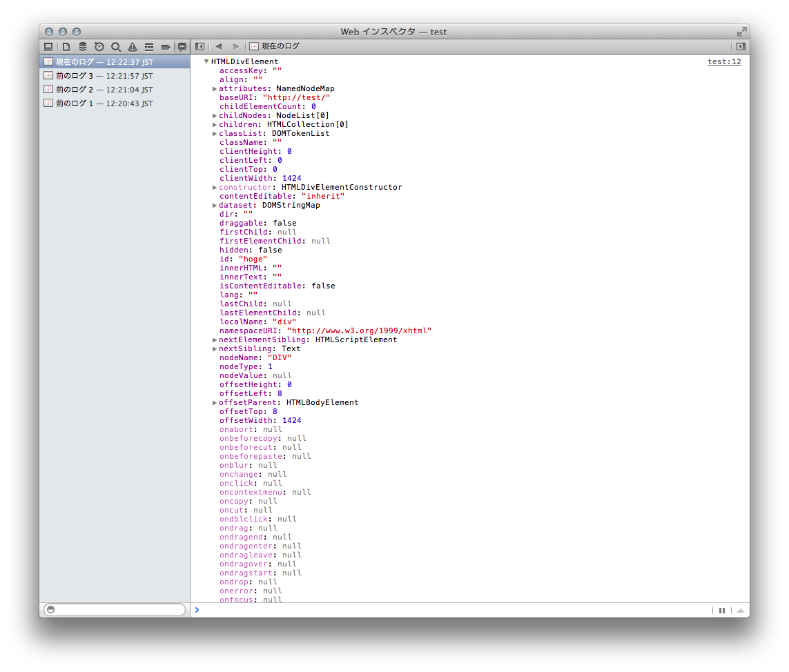Open the test:12 source link
Screen dimensions: 789x672
pyautogui.click(x=724, y=61)
